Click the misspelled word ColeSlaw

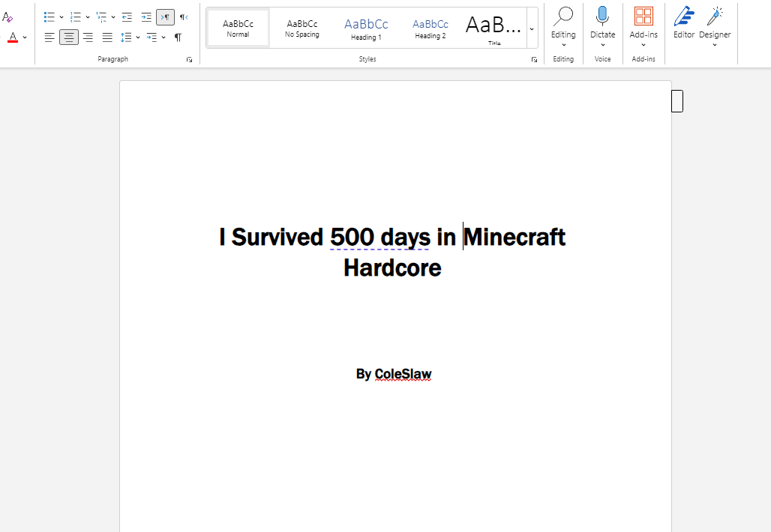[x=403, y=375]
